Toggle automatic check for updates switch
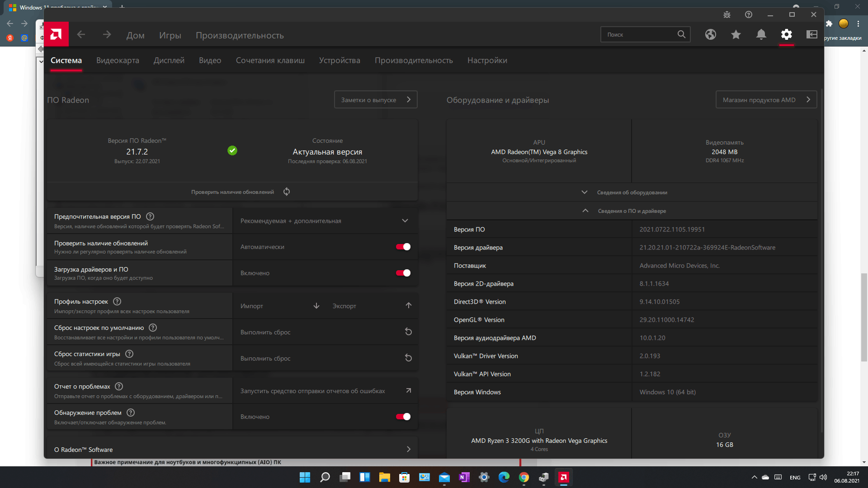 click(x=403, y=247)
